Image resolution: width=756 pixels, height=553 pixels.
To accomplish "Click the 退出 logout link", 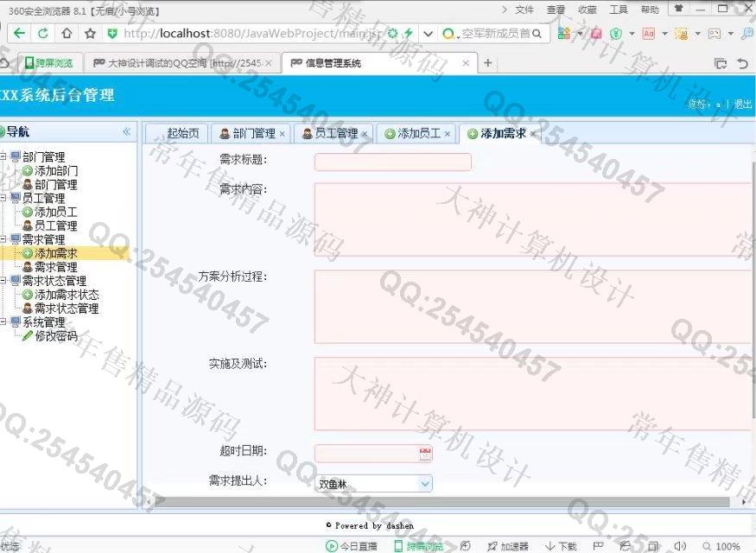I will pos(743,104).
